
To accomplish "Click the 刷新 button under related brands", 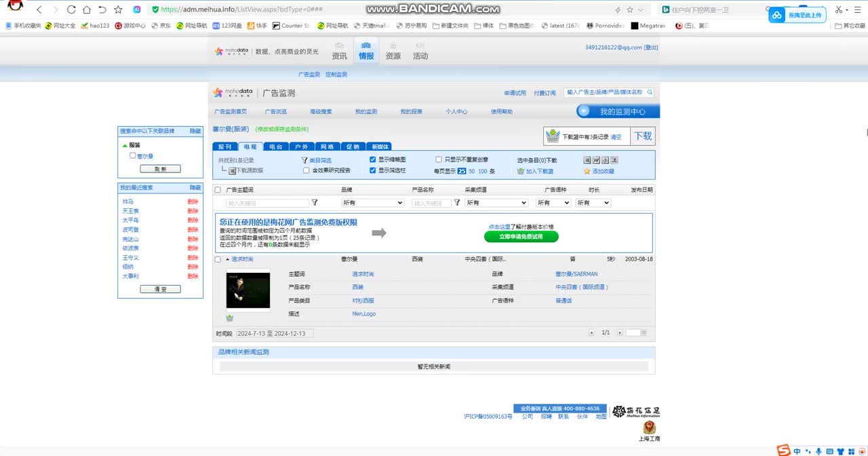I will click(160, 169).
